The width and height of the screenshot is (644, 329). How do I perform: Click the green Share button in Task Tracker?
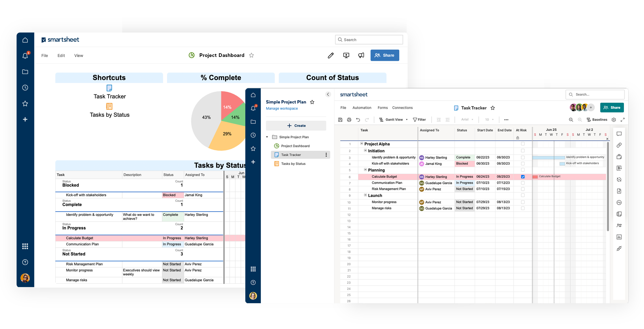pos(612,107)
